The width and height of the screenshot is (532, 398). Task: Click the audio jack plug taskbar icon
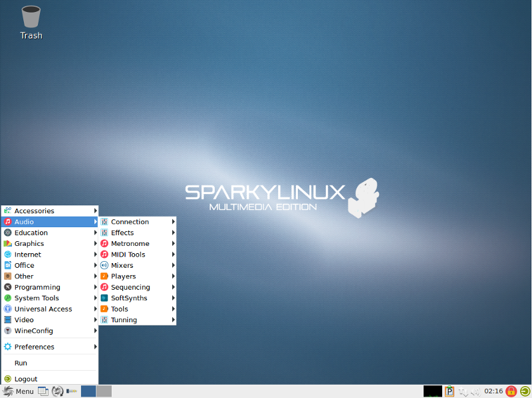(x=72, y=391)
